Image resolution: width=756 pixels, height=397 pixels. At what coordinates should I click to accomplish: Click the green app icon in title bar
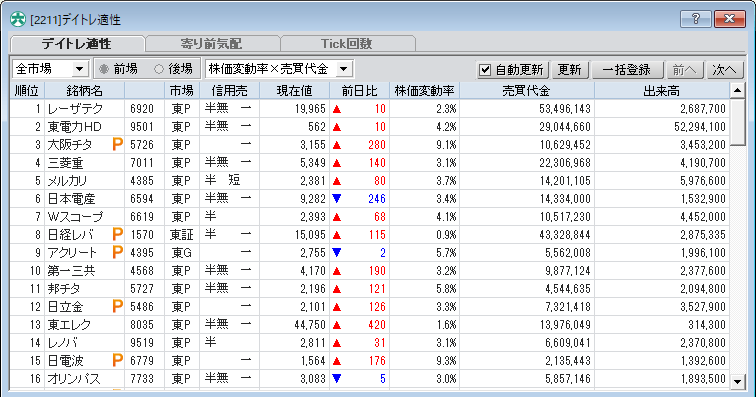[18, 19]
